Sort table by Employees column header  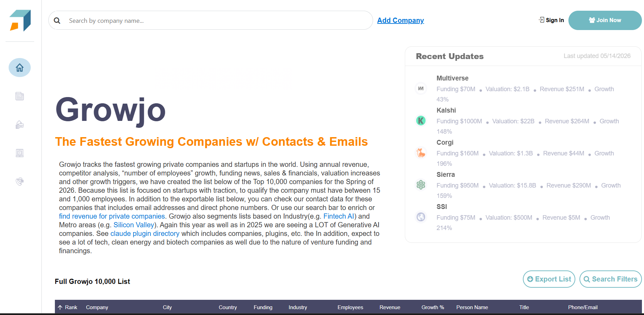pos(350,307)
